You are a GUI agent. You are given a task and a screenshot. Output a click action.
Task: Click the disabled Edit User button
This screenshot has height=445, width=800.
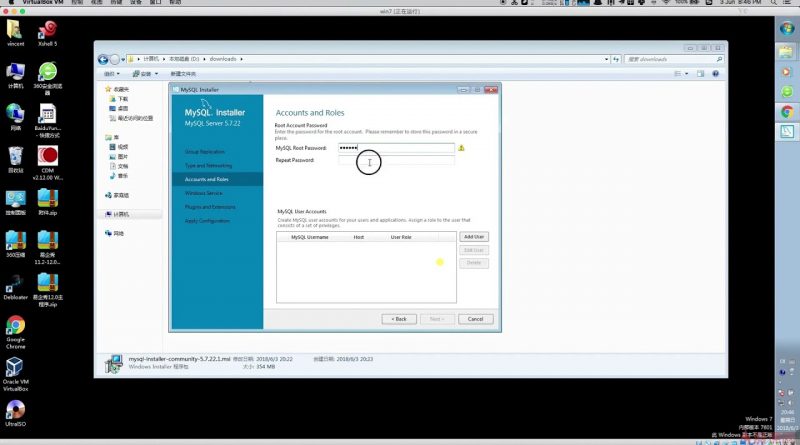click(474, 250)
